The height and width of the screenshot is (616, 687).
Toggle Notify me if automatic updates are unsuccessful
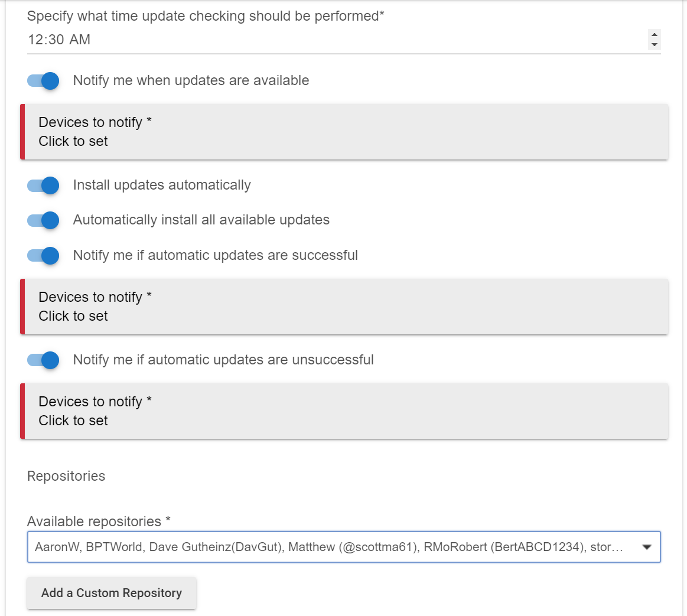tap(43, 360)
